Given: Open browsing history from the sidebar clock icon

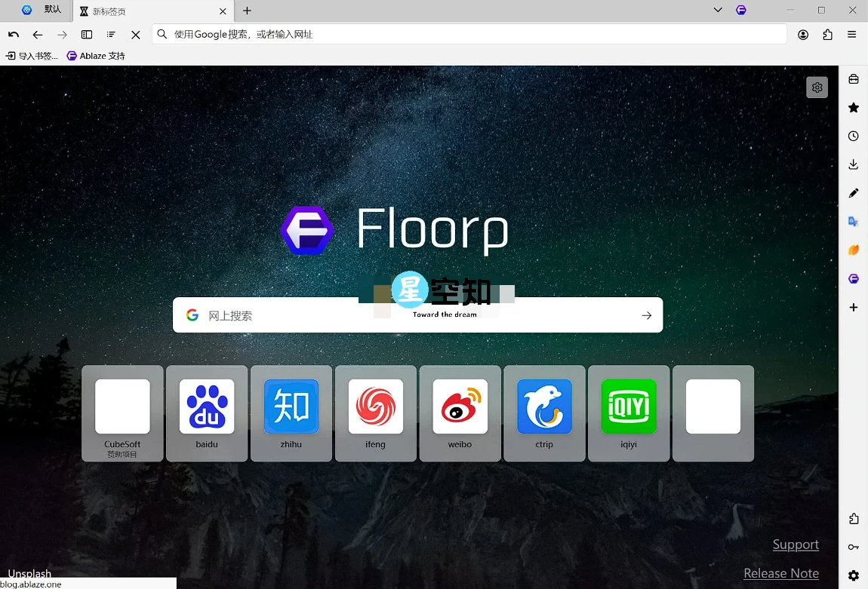Looking at the screenshot, I should [854, 136].
